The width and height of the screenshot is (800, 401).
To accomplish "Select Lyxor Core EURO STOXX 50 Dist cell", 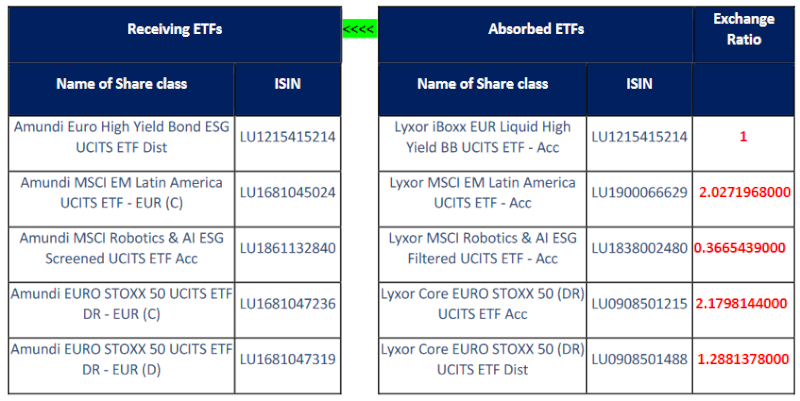I will [483, 360].
